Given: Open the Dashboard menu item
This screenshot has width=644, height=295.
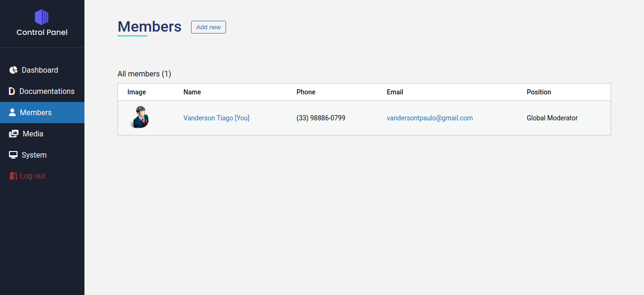Looking at the screenshot, I should coord(42,70).
